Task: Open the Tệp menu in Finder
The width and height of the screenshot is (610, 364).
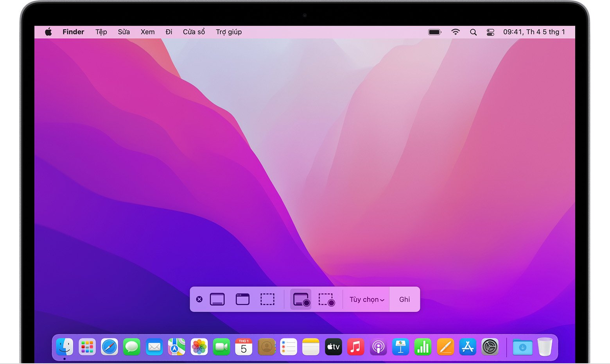Action: pos(101,32)
